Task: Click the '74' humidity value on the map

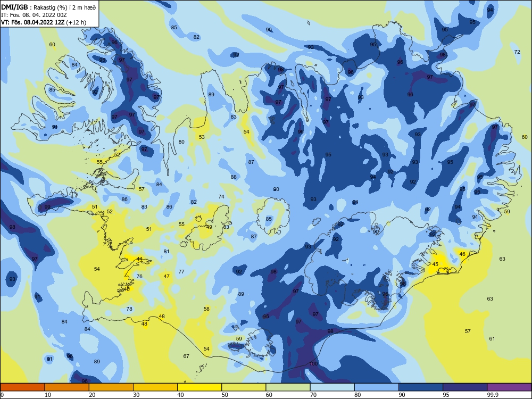Action: [x=221, y=196]
